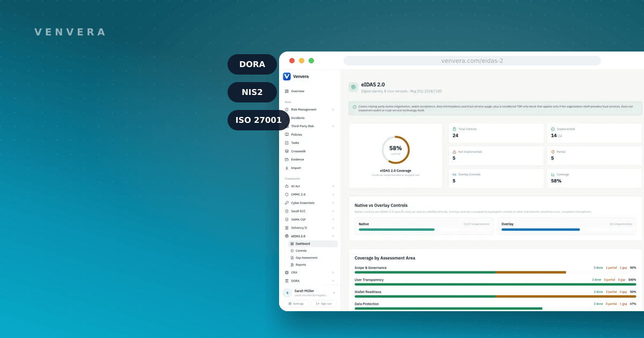Expand the AI Act chevron
Image resolution: width=644 pixels, height=338 pixels.
tap(333, 186)
